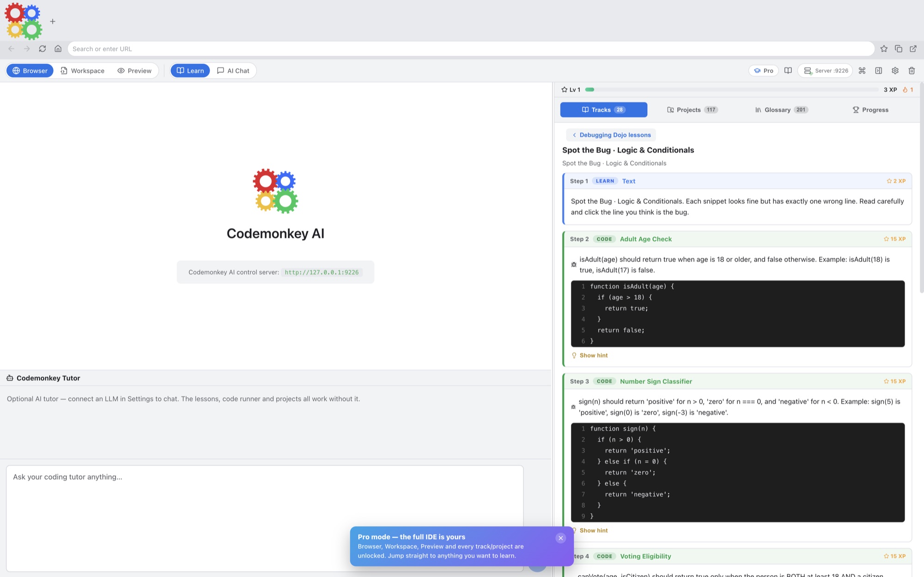Go to home page icon
Viewport: 924px width, 577px height.
[58, 49]
